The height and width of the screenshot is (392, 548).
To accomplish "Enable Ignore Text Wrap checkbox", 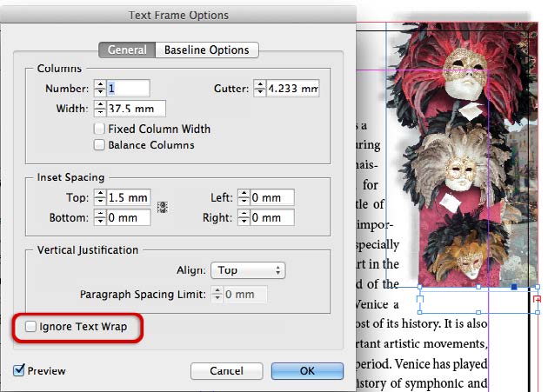I will pos(30,327).
